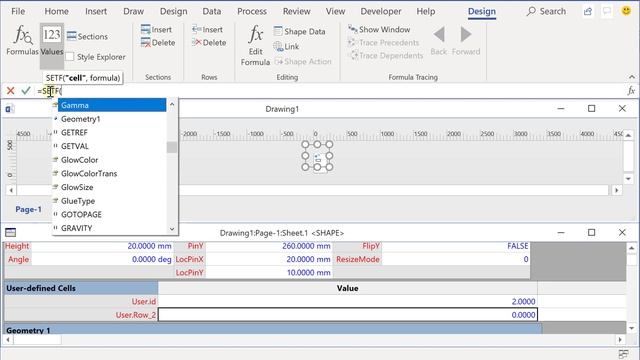The image size is (640, 360).
Task: Enable the Style Explorer checkbox
Action: (70, 57)
